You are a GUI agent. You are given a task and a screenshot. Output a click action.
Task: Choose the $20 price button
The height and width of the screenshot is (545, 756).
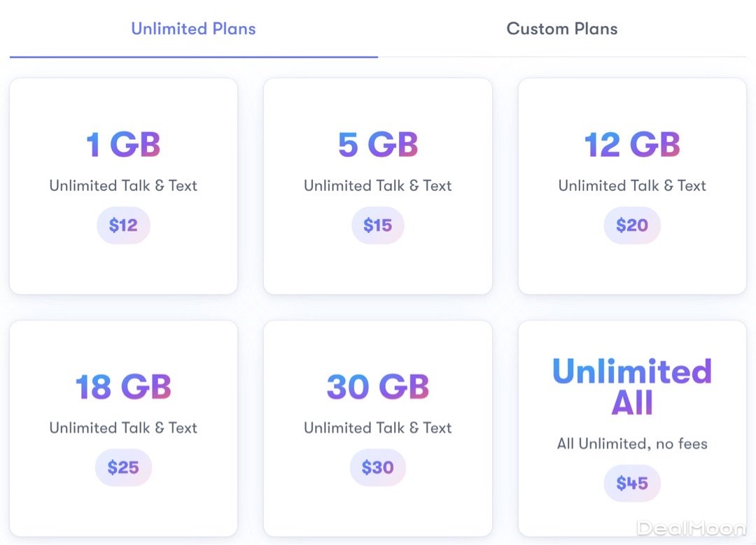click(x=631, y=225)
